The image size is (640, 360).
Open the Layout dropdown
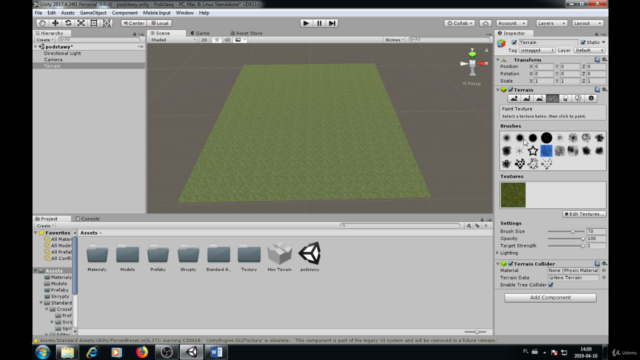(x=587, y=23)
